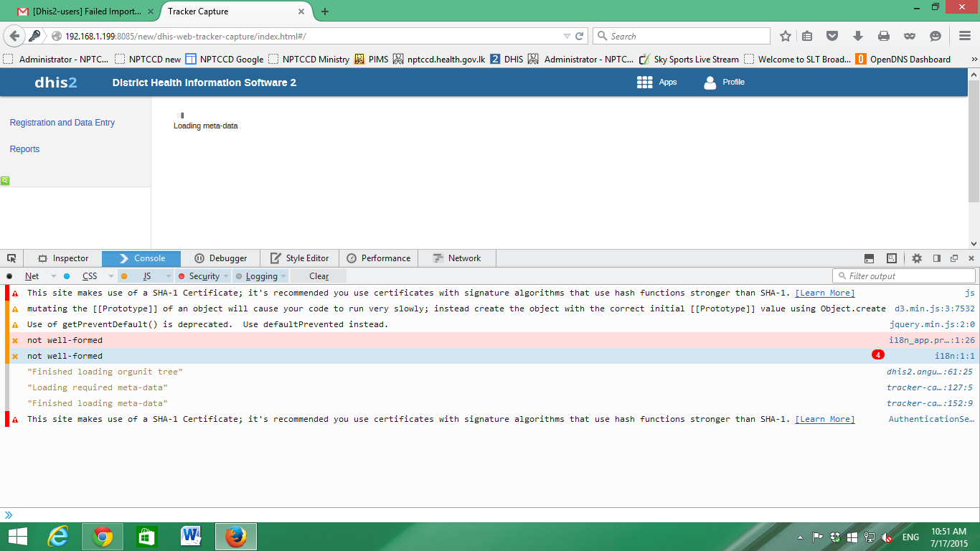Open the Network tab
This screenshot has height=551, width=980.
(x=457, y=258)
